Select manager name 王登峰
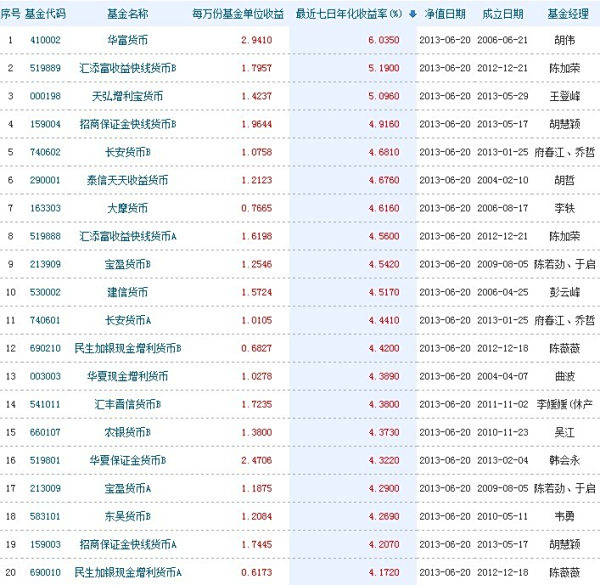The height and width of the screenshot is (585, 600). click(x=564, y=96)
